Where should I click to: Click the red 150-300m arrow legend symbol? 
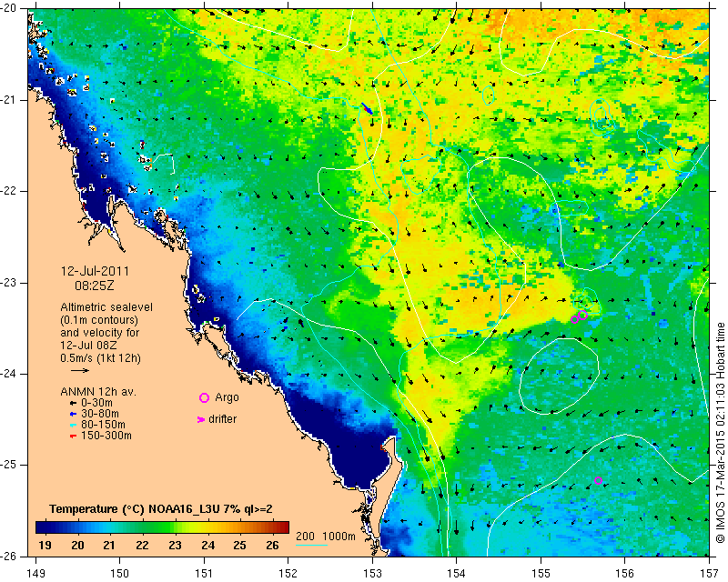tap(73, 436)
